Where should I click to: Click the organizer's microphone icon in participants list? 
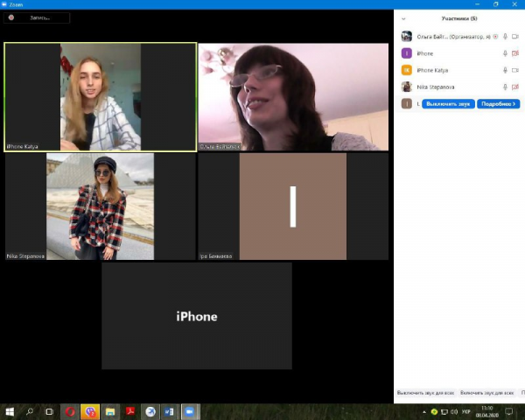pos(505,37)
